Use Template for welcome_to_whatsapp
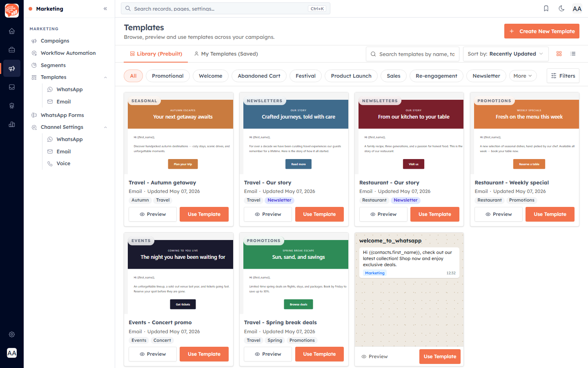 [440, 357]
